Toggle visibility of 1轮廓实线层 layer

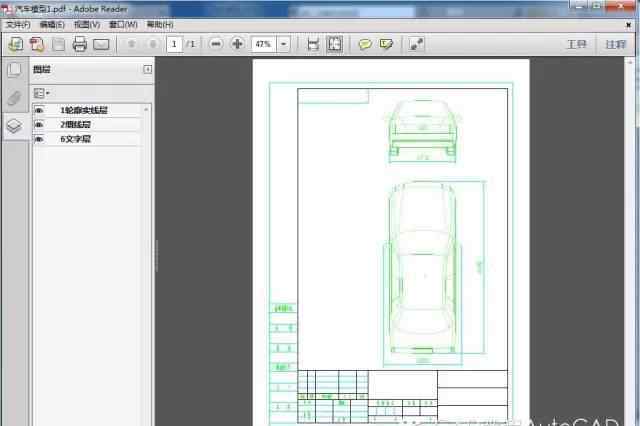(x=39, y=110)
